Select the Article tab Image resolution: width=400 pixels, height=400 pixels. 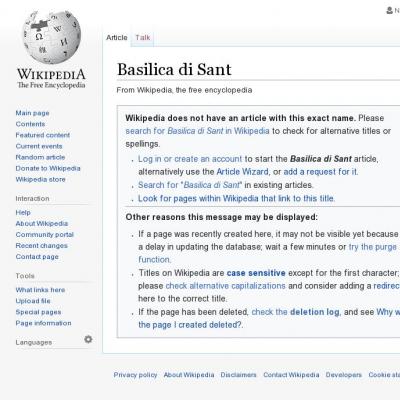point(117,37)
